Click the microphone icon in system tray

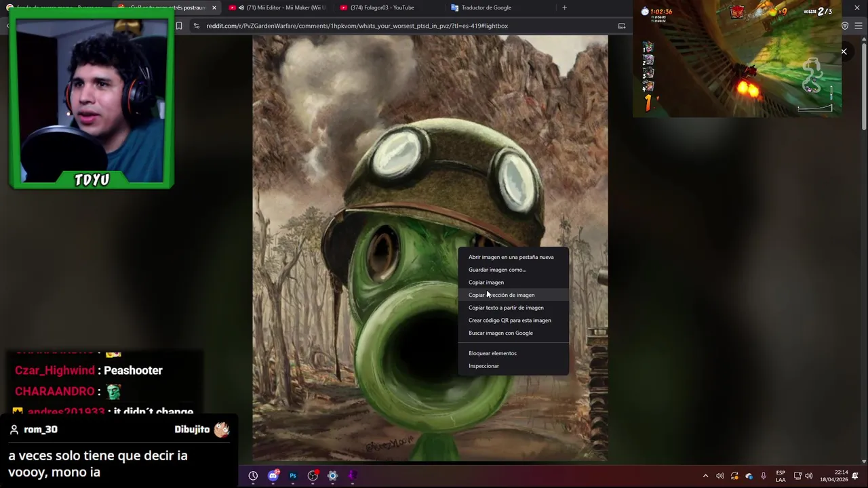pyautogui.click(x=764, y=476)
